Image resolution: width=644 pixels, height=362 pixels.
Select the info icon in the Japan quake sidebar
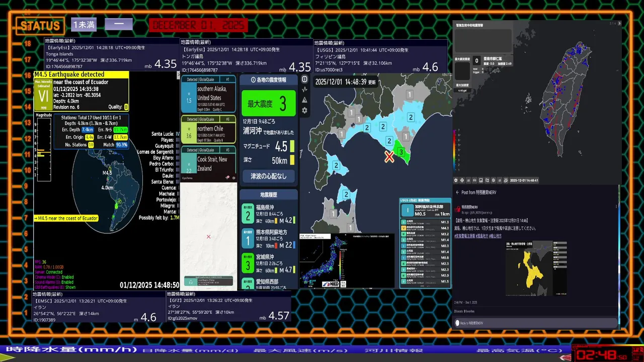pyautogui.click(x=304, y=79)
